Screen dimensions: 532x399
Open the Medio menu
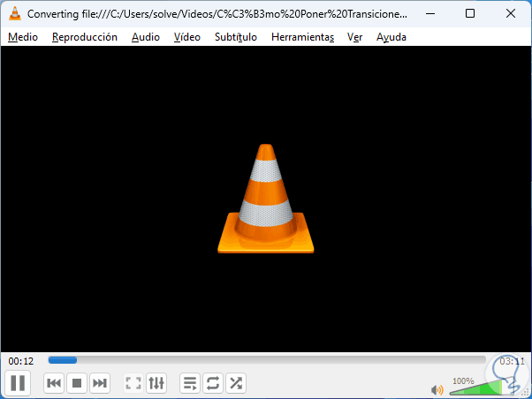pos(23,37)
